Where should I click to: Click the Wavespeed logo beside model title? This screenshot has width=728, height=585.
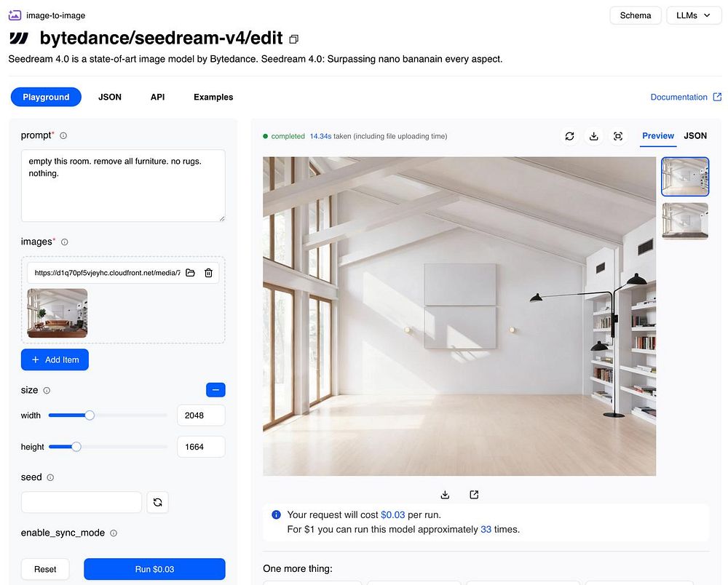(19, 38)
